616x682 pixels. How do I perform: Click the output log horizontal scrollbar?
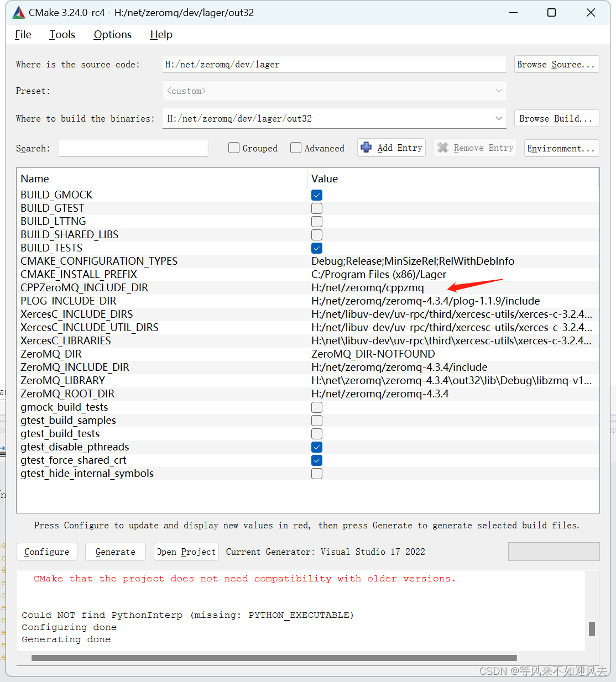274,658
